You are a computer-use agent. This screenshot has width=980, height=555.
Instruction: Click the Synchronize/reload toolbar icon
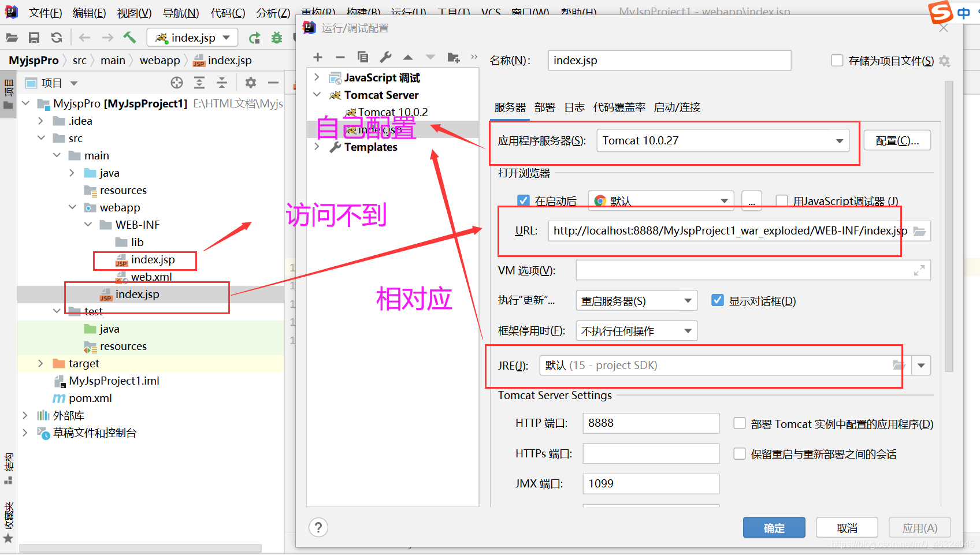pyautogui.click(x=57, y=38)
